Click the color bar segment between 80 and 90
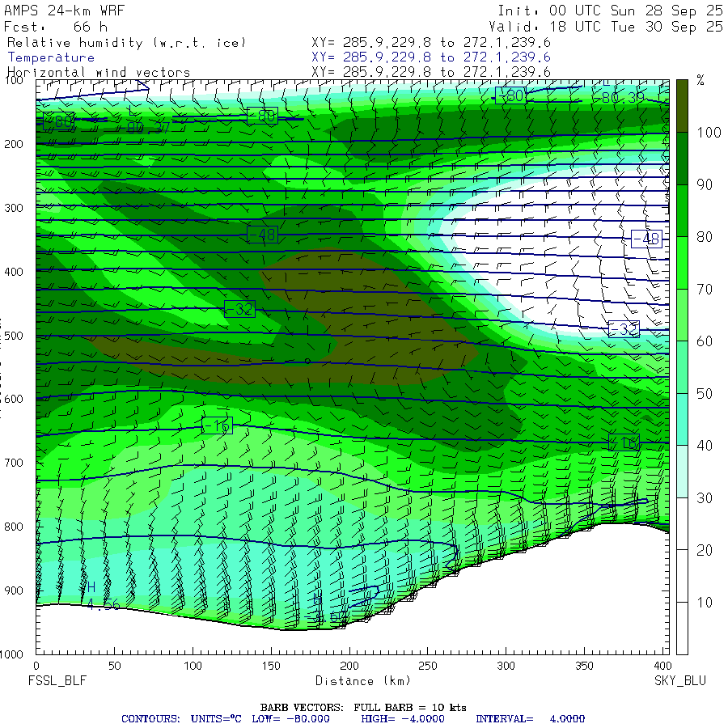 click(682, 211)
